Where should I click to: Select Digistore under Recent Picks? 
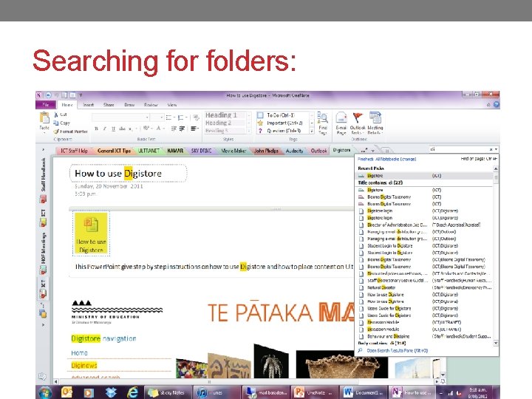[x=424, y=176]
